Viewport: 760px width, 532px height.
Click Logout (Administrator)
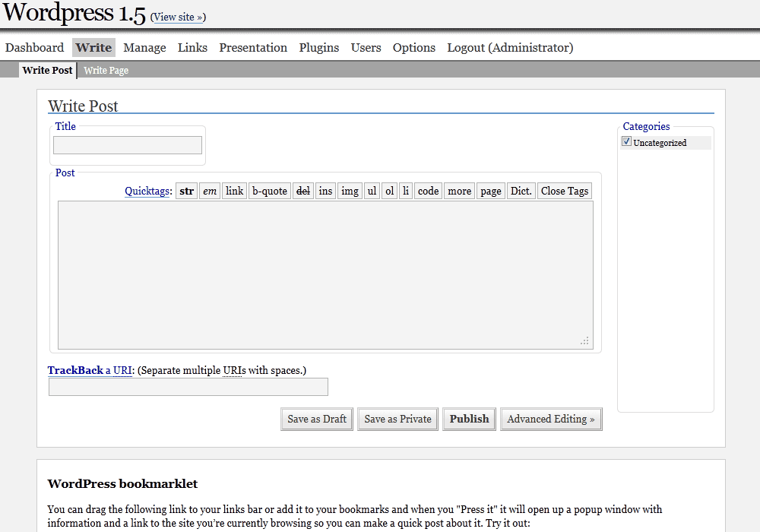510,47
